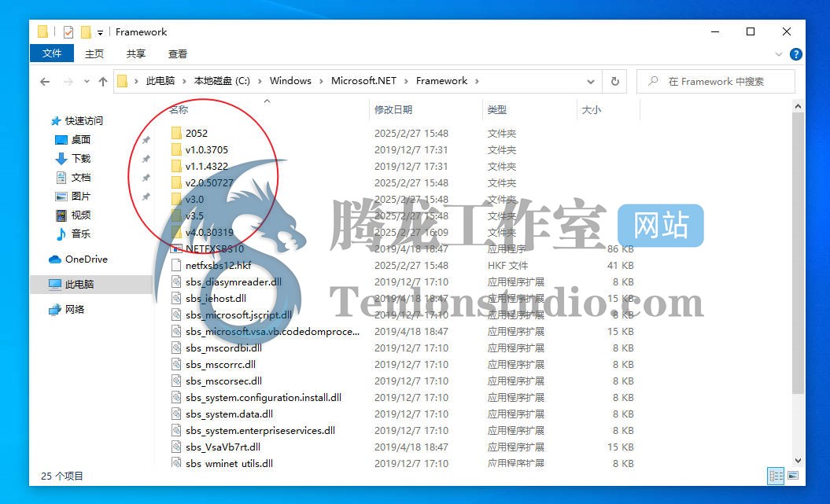Click the file list vertical scrollbar thumb
The image size is (830, 504).
pos(798,253)
